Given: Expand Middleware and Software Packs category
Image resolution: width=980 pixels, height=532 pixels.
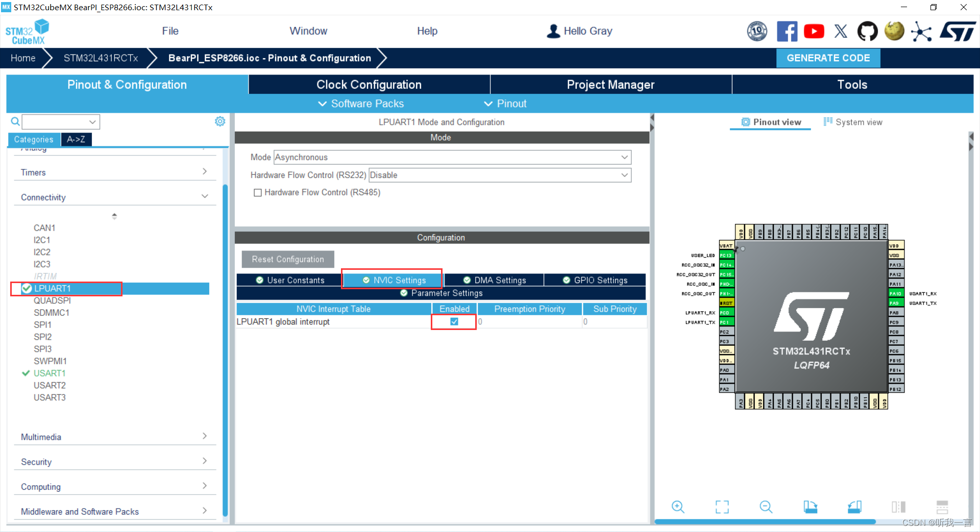Looking at the screenshot, I should [x=115, y=511].
